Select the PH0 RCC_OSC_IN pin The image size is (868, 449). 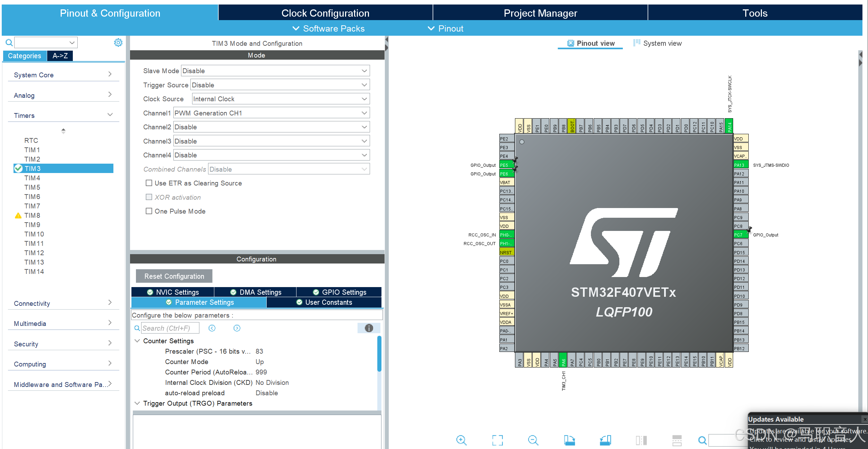(x=507, y=235)
